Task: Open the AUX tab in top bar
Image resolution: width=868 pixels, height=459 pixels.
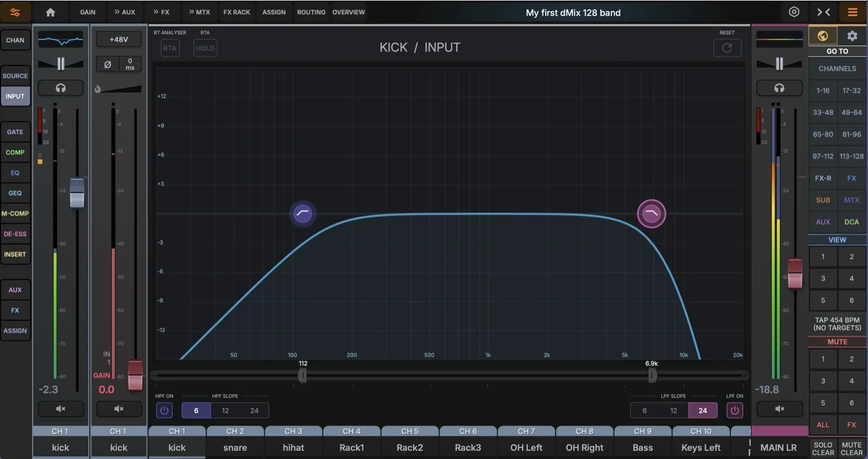Action: (124, 12)
